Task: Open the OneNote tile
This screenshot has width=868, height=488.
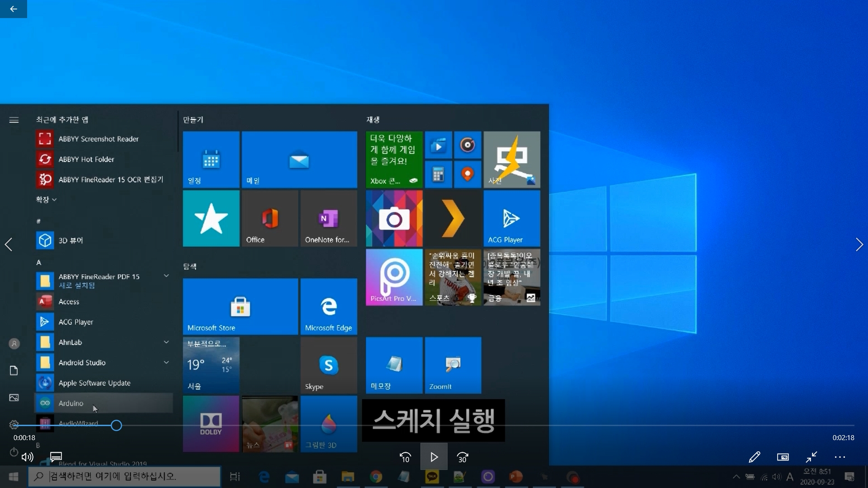Action: (x=329, y=218)
